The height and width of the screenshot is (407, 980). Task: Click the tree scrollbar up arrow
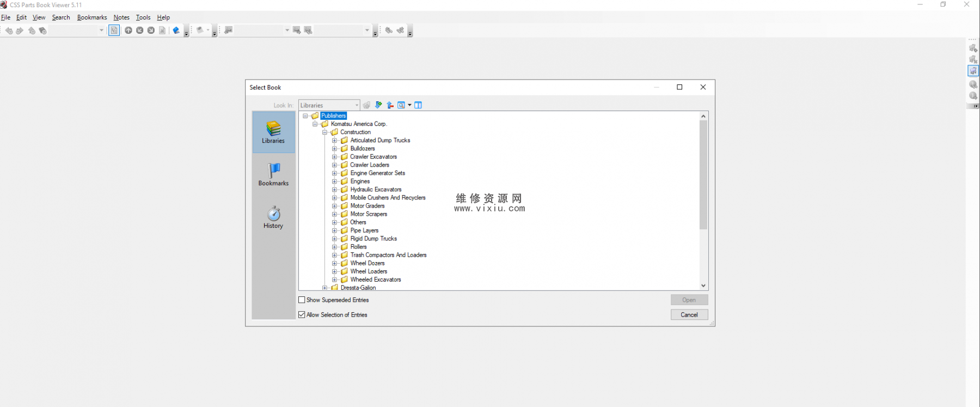point(703,116)
